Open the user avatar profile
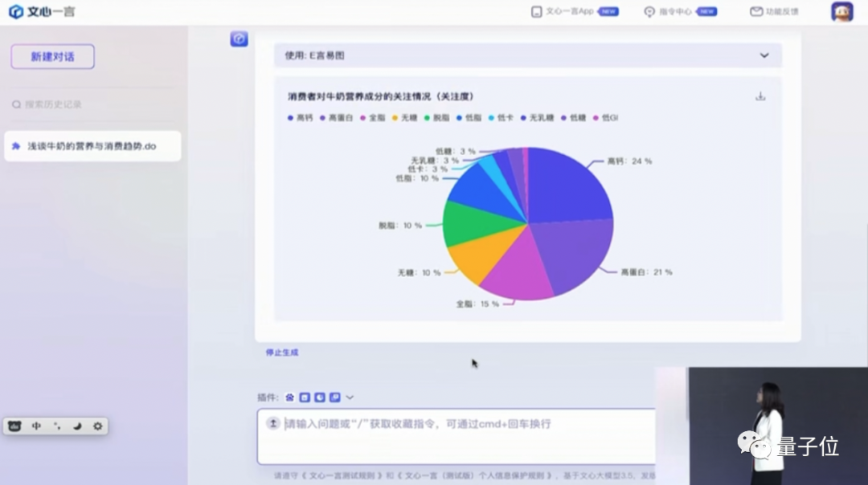The image size is (868, 485). click(x=842, y=11)
